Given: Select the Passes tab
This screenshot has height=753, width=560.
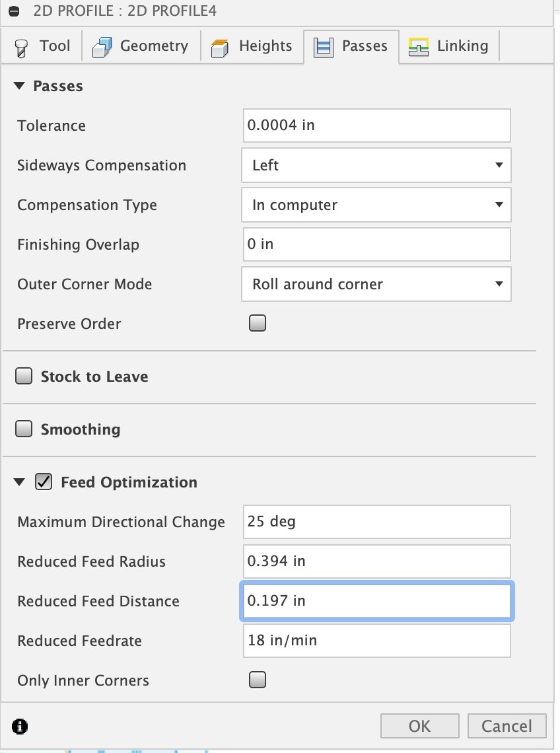Looking at the screenshot, I should click(351, 46).
